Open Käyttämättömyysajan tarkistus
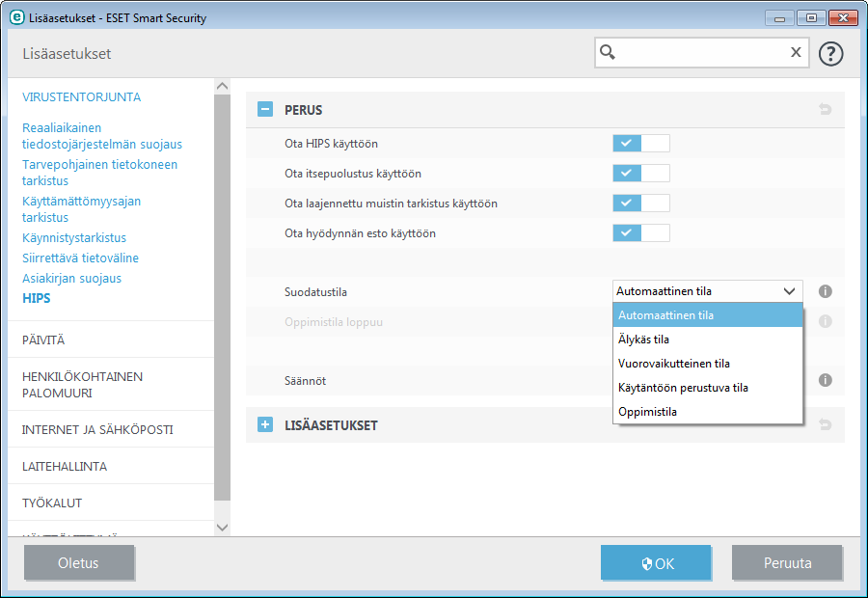 (x=81, y=208)
